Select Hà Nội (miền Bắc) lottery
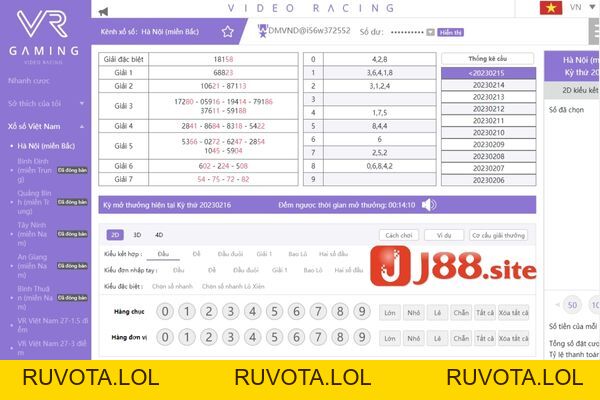 coord(46,146)
